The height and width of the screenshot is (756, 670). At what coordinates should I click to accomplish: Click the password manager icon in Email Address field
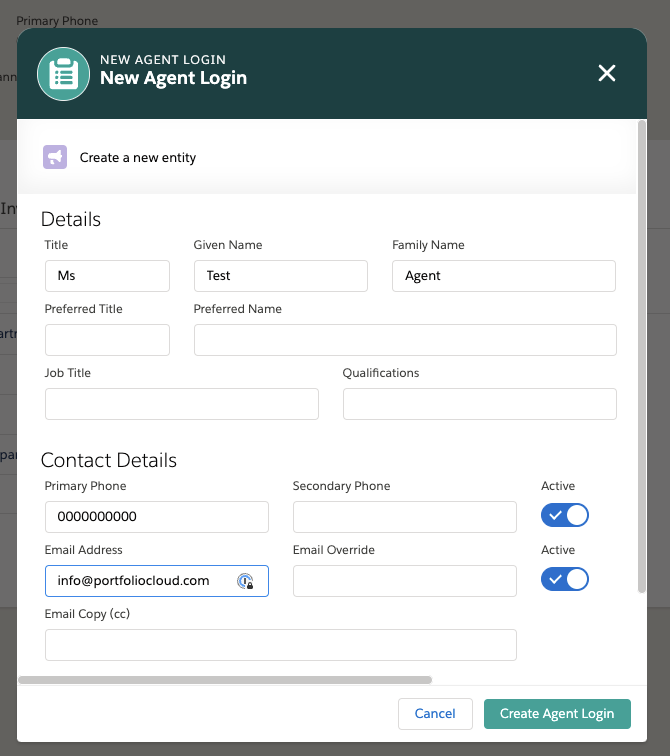point(245,581)
